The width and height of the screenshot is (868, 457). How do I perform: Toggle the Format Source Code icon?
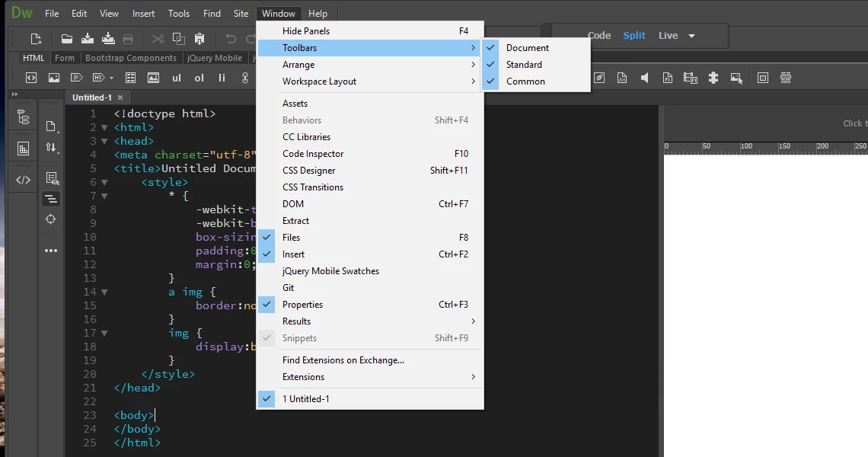tap(51, 199)
